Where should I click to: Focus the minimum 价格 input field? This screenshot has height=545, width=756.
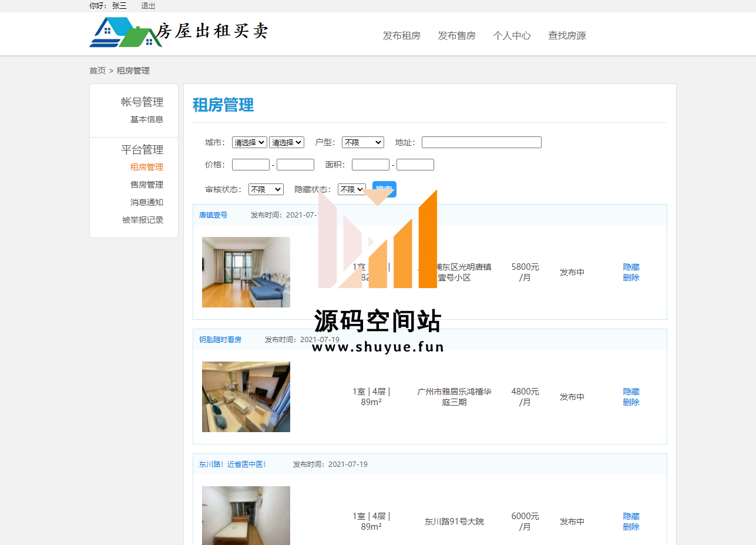[251, 165]
